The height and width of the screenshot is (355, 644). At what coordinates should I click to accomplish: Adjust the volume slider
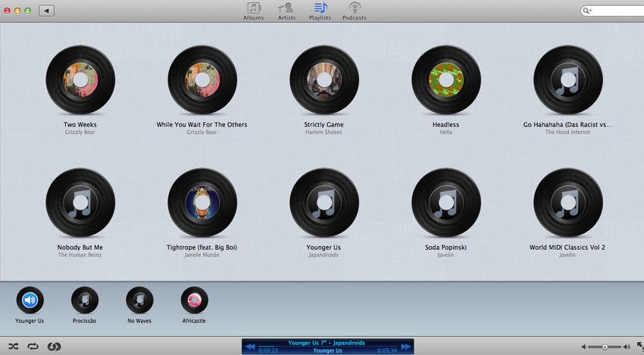coord(605,347)
